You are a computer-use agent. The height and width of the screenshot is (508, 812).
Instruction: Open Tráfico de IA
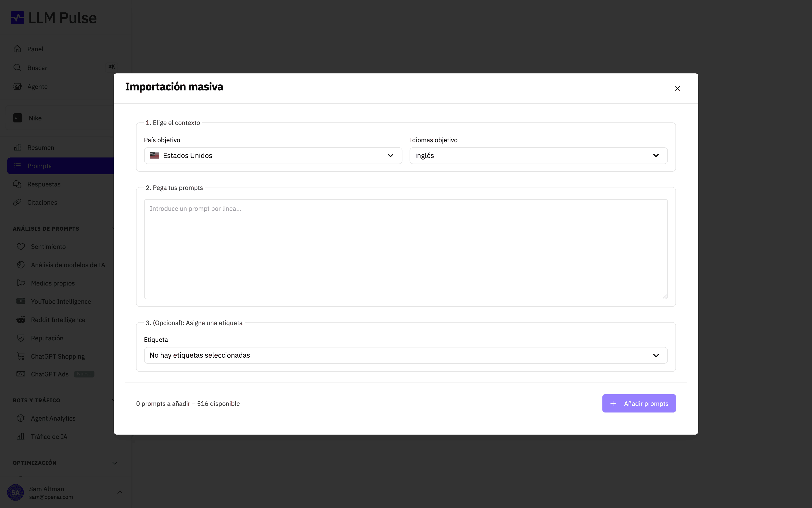pyautogui.click(x=49, y=436)
